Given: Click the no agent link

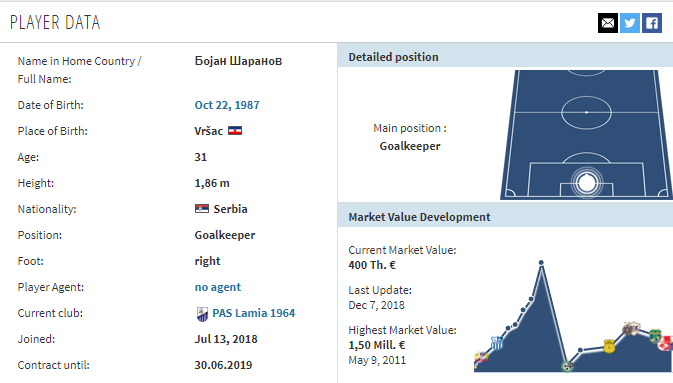Looking at the screenshot, I should click(x=218, y=287).
